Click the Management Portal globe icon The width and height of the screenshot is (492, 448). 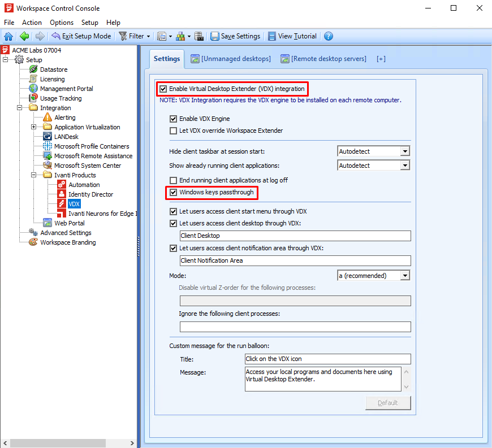(33, 88)
